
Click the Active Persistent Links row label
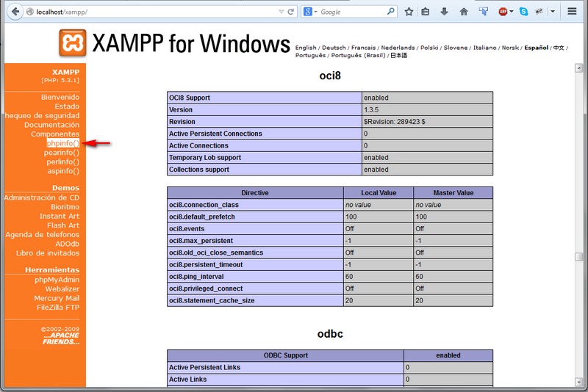click(x=285, y=367)
